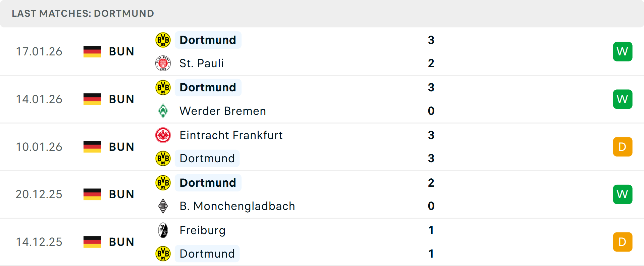Click the orange D badge for 10.01.26
Image resolution: width=644 pixels, height=266 pixels.
(x=623, y=147)
